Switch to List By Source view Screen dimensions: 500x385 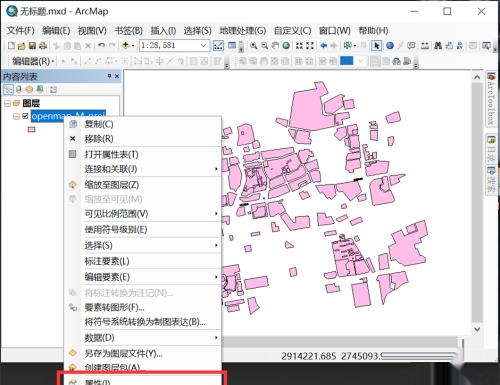(19, 89)
